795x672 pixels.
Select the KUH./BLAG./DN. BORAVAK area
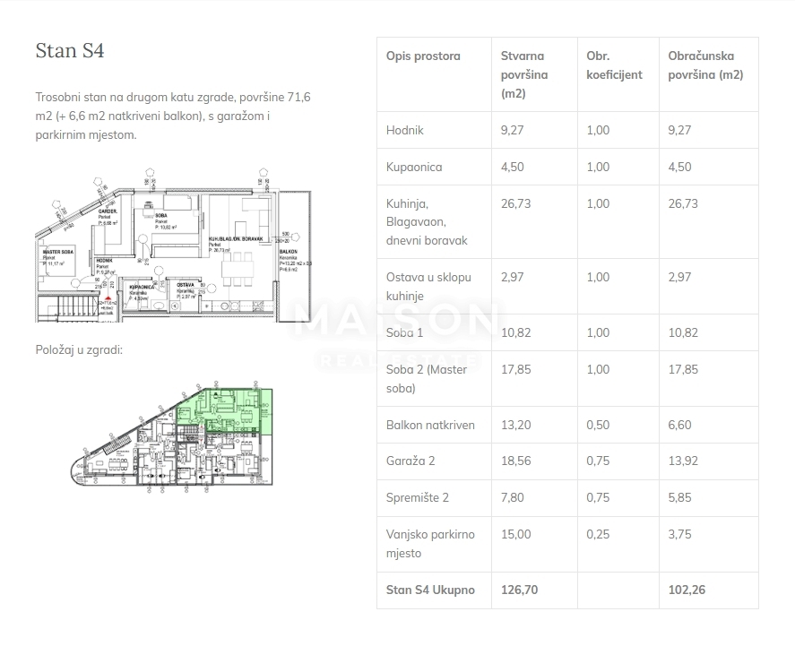[x=236, y=237]
